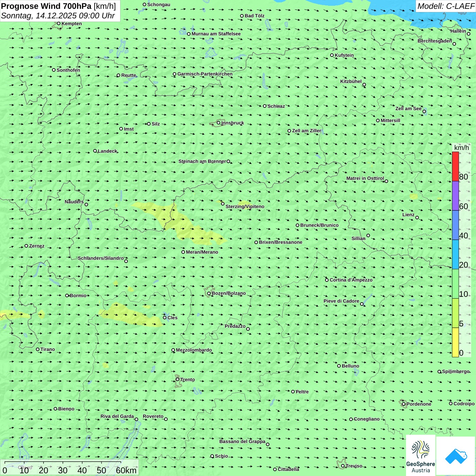
Task: Select the light blue 20–40 km/h legend swatch
Action: click(455, 255)
